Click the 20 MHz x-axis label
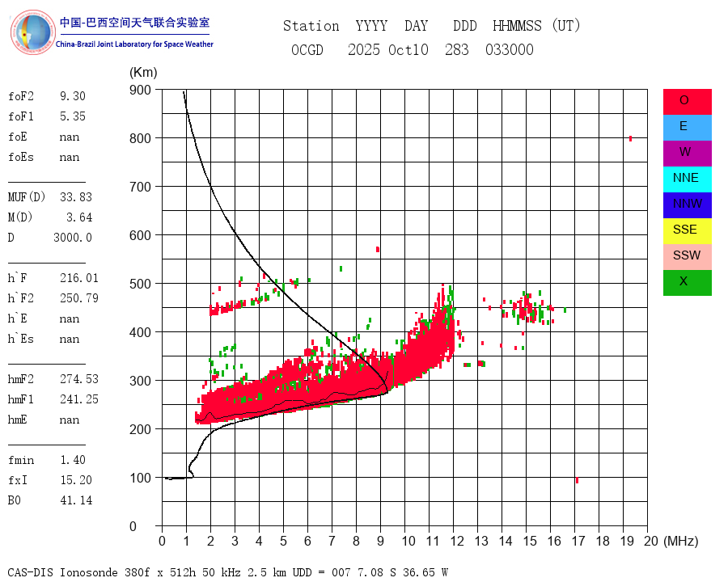The image size is (728, 582). [x=651, y=541]
